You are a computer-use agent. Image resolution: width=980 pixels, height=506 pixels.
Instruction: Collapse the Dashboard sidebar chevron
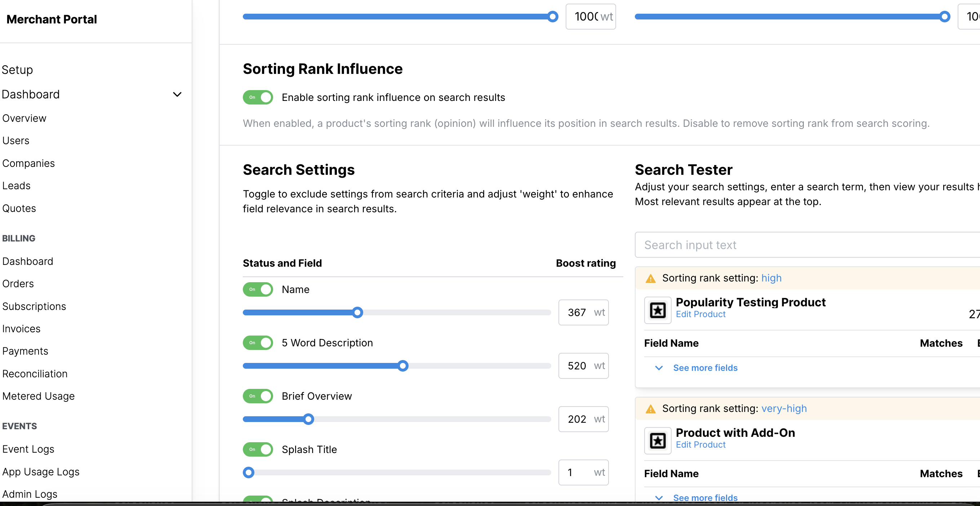(x=177, y=94)
